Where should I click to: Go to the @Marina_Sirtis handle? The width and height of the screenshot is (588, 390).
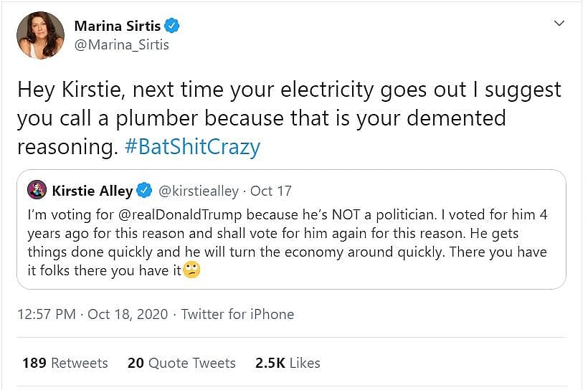(122, 45)
